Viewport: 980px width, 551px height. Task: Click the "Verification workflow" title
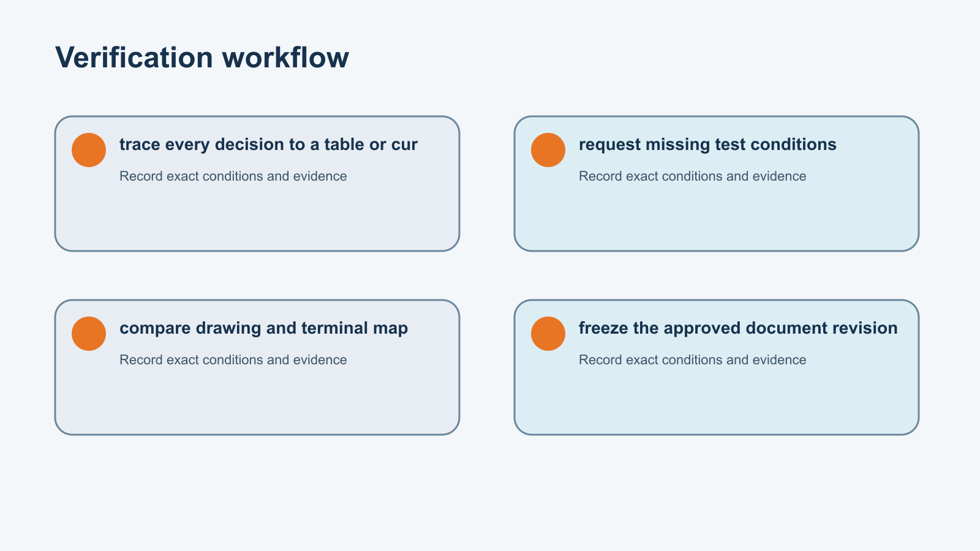tap(202, 58)
